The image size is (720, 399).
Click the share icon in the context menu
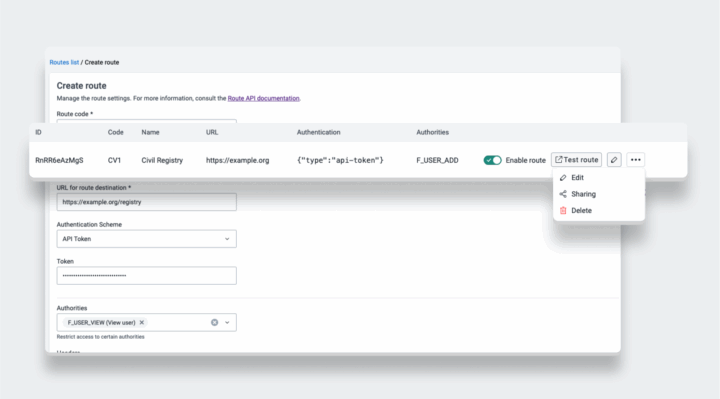pyautogui.click(x=563, y=194)
